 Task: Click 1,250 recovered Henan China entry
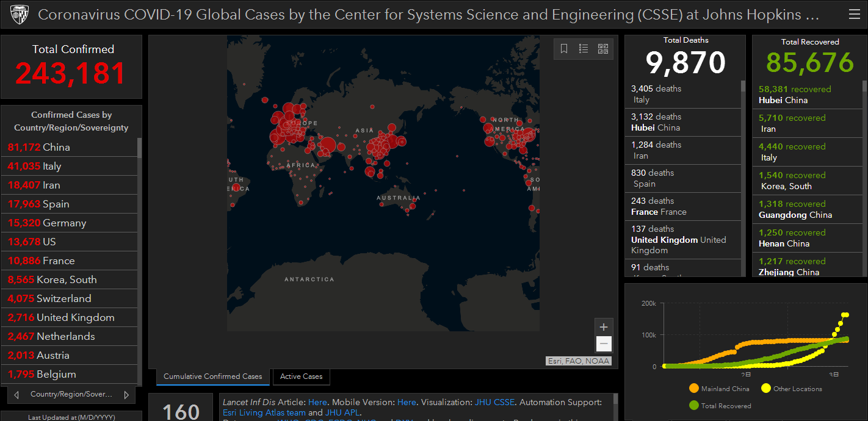[x=808, y=238]
